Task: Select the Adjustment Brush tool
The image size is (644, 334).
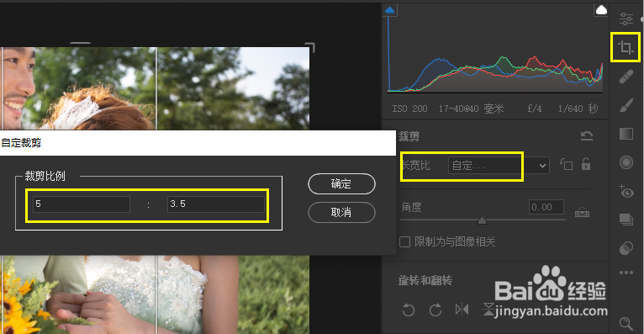Action: point(626,105)
